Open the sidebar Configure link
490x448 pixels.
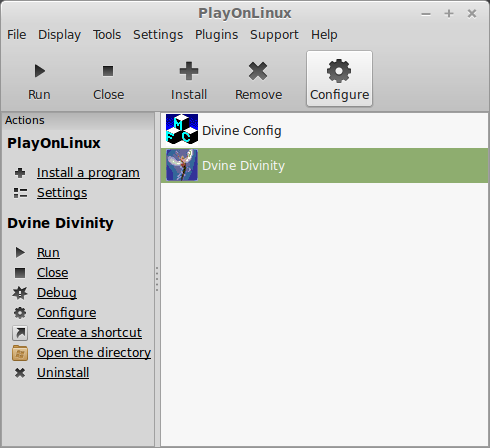tap(66, 313)
